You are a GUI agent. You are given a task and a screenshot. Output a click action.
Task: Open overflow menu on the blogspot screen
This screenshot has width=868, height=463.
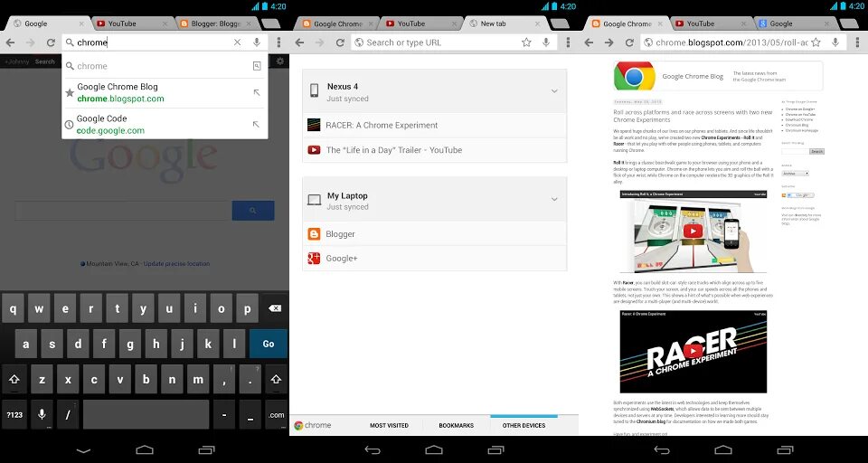[x=857, y=43]
